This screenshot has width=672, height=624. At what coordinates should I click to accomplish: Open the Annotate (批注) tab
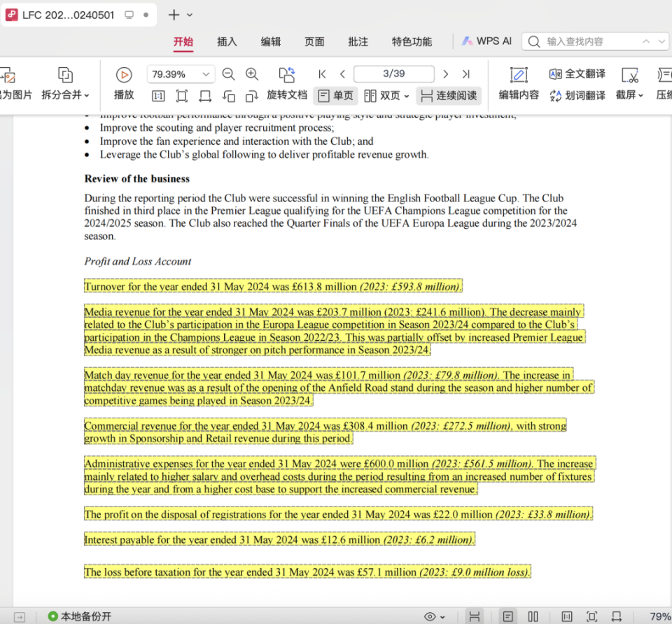[x=358, y=41]
